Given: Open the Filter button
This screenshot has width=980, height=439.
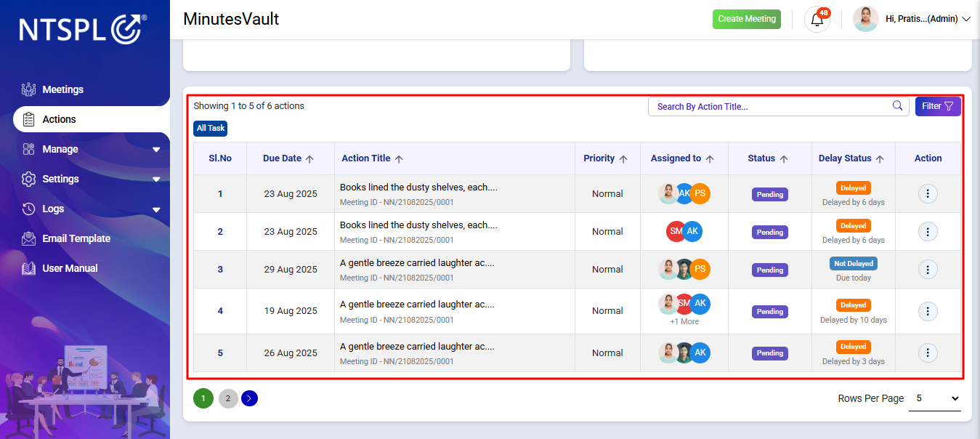Looking at the screenshot, I should [x=938, y=106].
